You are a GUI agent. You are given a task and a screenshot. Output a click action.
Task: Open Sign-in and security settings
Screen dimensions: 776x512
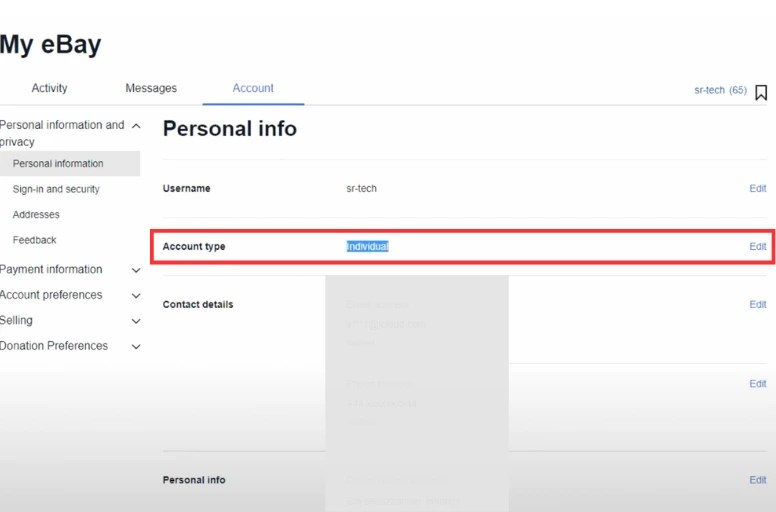tap(56, 189)
